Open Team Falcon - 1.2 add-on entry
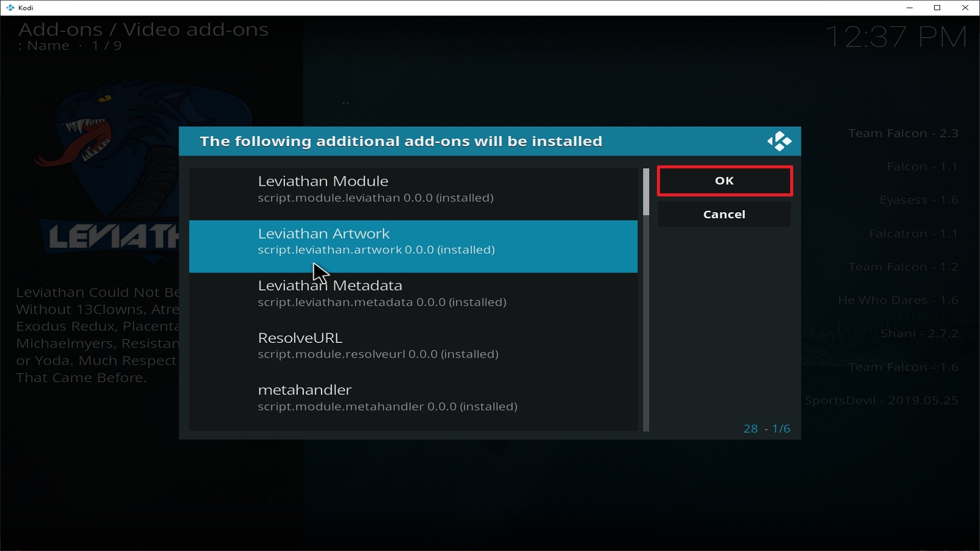Viewport: 980px width, 551px height. click(x=903, y=267)
